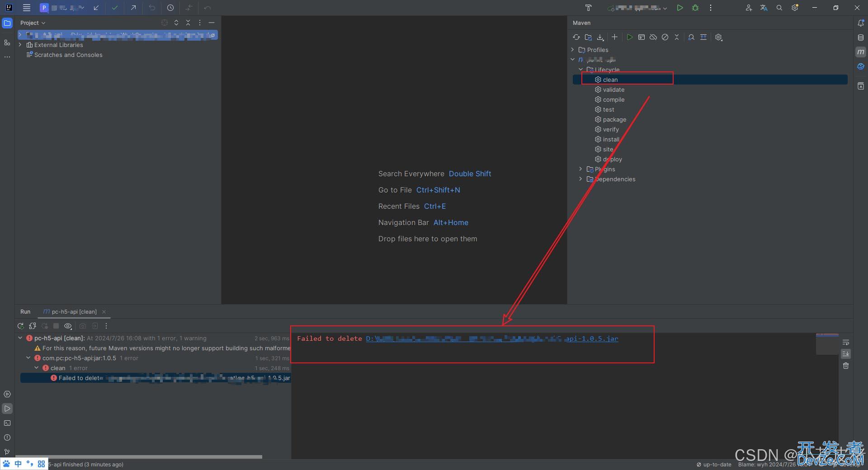Open Maven Settings wrench-gear icon

point(719,37)
